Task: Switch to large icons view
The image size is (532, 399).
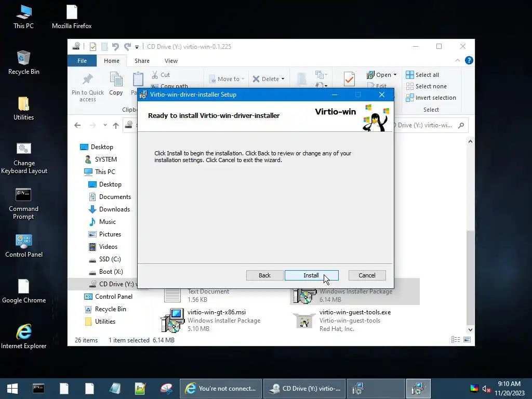Action: click(x=467, y=340)
